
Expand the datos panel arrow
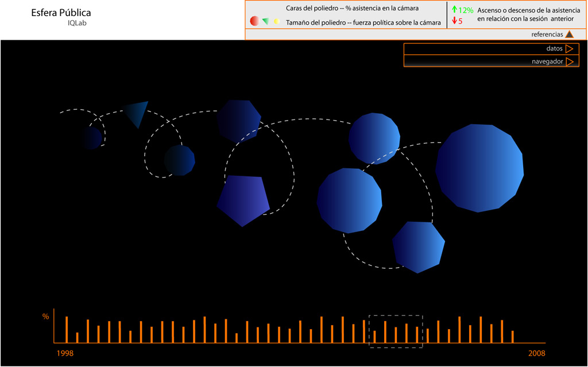[x=569, y=49]
